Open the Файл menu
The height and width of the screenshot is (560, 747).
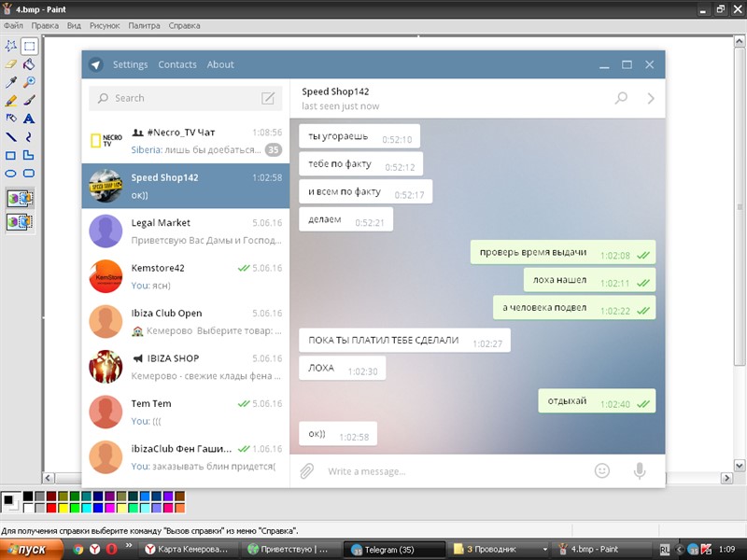(x=13, y=26)
